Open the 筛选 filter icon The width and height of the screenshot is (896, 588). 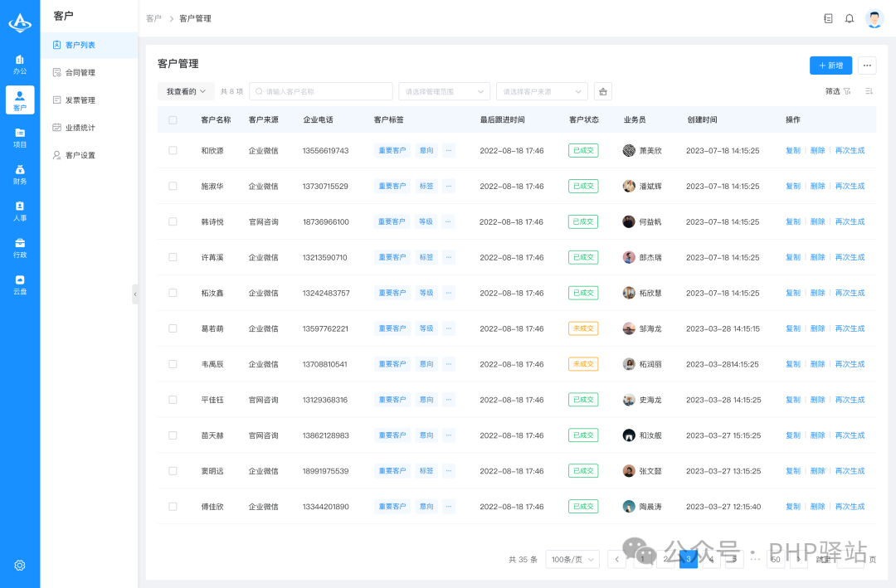point(847,91)
